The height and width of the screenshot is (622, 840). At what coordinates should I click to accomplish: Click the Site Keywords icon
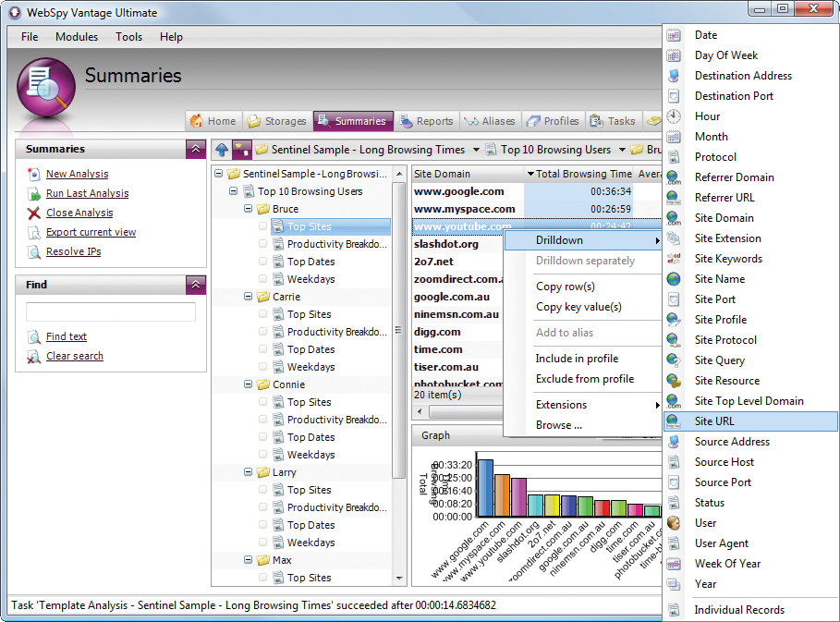675,259
